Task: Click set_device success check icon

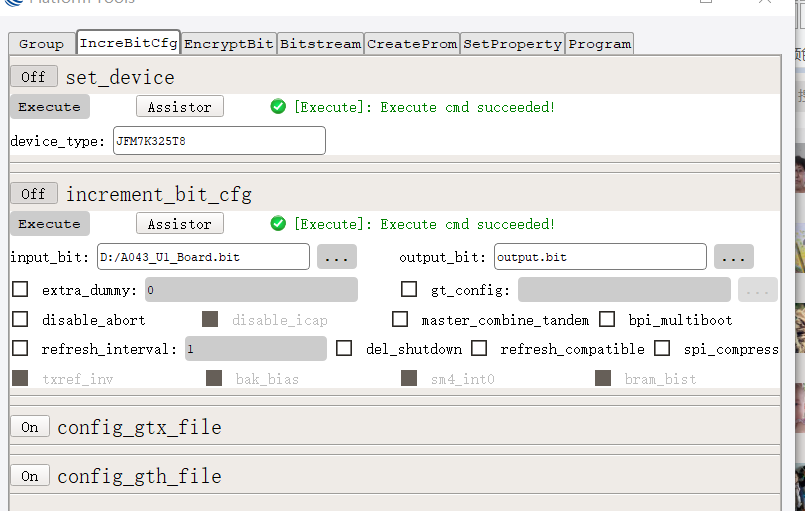Action: [x=278, y=106]
